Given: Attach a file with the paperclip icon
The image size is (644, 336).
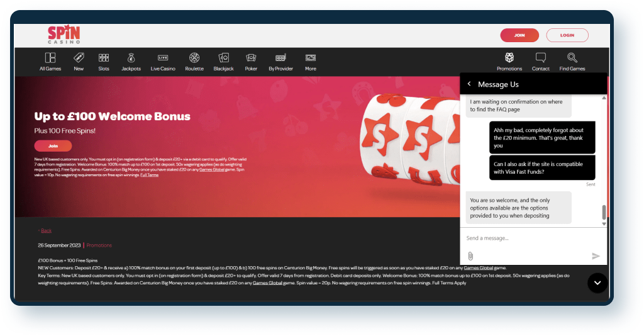Looking at the screenshot, I should pos(470,256).
